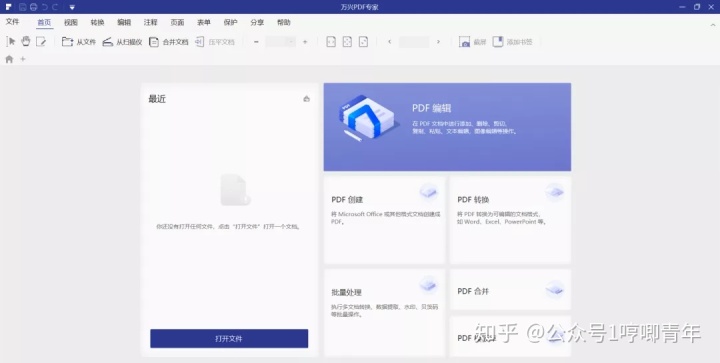Switch to the 注释 tab
This screenshot has width=720, height=363.
[151, 22]
